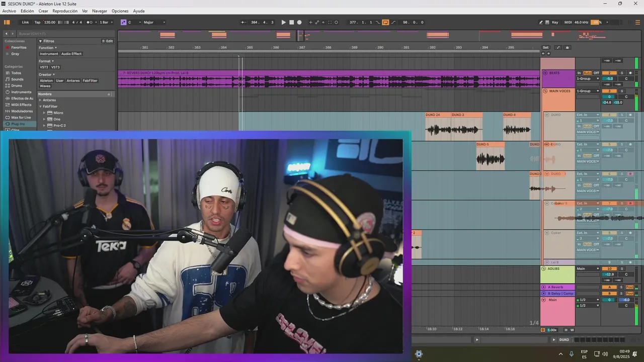This screenshot has height=362, width=644.
Task: Select the Instruments category icon
Action: pos(7,92)
